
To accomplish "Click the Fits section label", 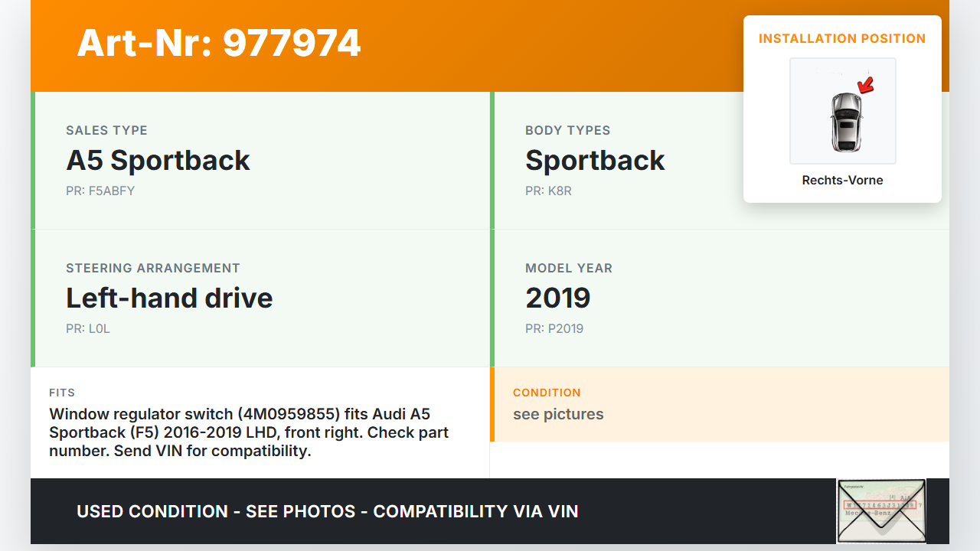I will 62,393.
